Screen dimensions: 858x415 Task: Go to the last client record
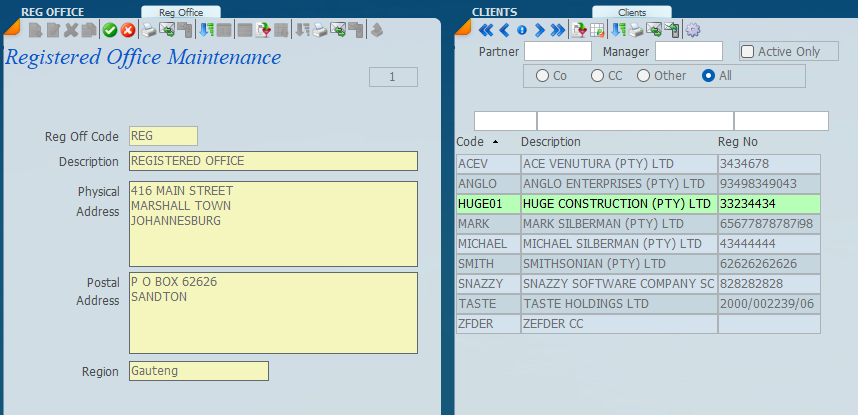pyautogui.click(x=557, y=30)
